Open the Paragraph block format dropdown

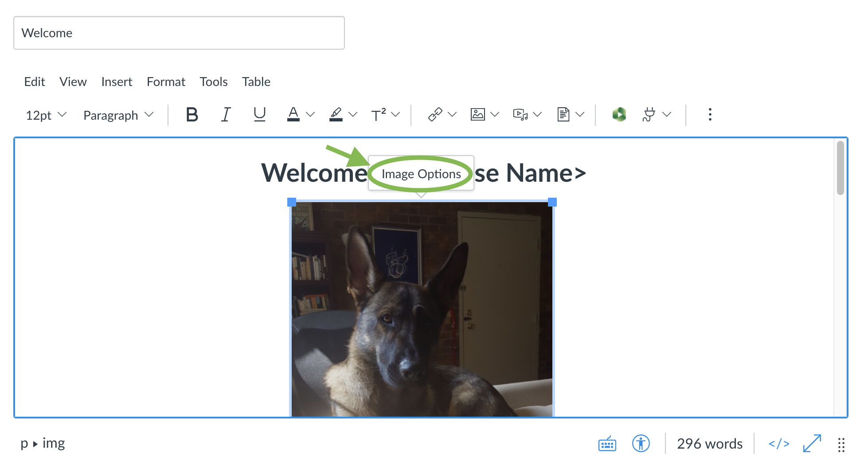[x=118, y=115]
